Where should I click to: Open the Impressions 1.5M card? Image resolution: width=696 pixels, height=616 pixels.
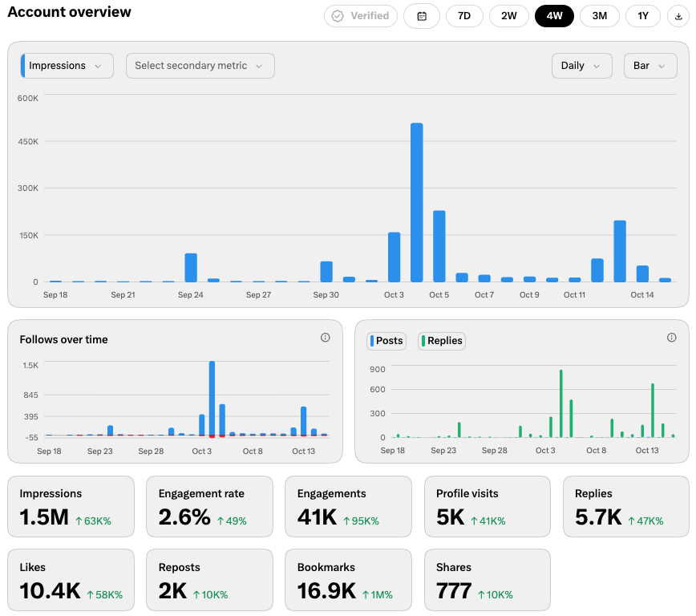[71, 506]
